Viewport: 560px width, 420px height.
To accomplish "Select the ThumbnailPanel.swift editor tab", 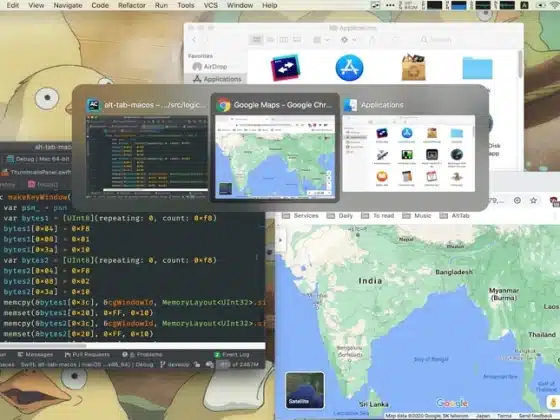I will (36, 172).
